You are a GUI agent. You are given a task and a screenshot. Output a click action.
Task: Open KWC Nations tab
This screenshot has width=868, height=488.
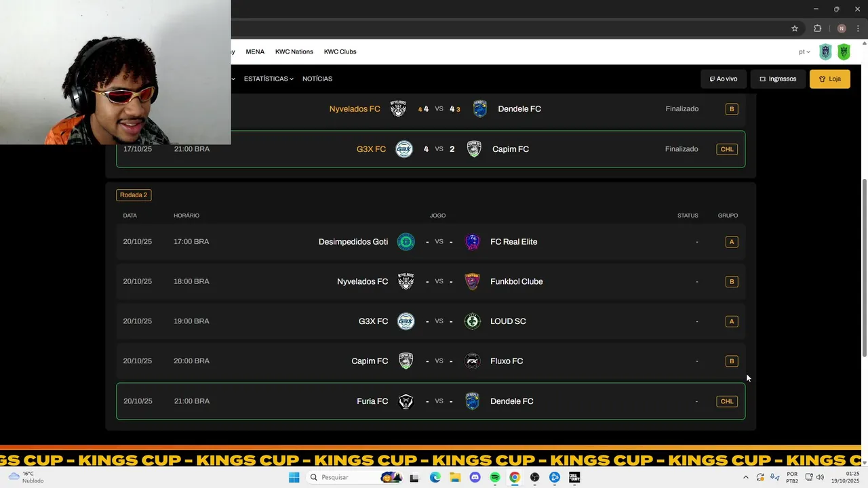click(294, 52)
